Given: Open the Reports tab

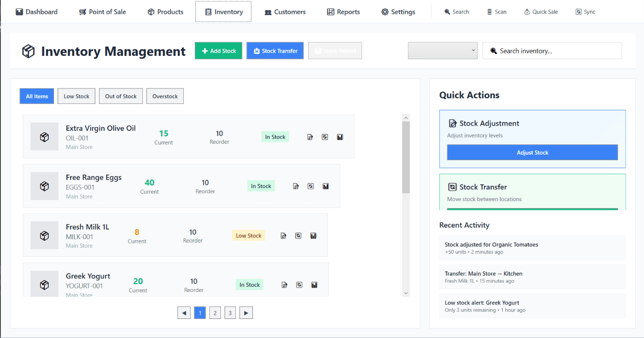Looking at the screenshot, I should (x=344, y=12).
